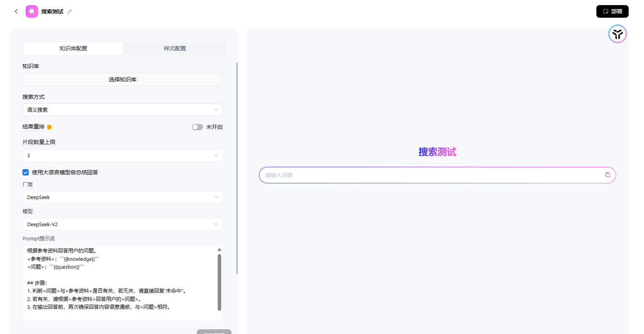Click the left config panel scrollbar
The width and height of the screenshot is (644, 334).
237,168
